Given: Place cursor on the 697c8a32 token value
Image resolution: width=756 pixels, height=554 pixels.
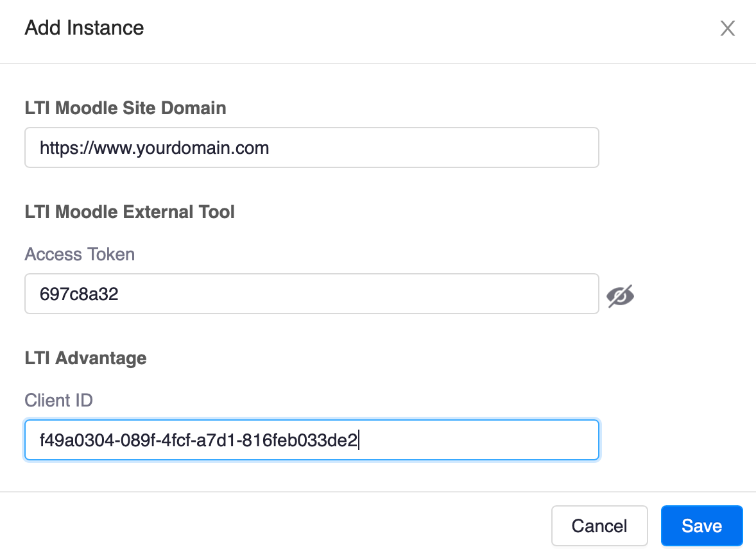Looking at the screenshot, I should pyautogui.click(x=79, y=295).
